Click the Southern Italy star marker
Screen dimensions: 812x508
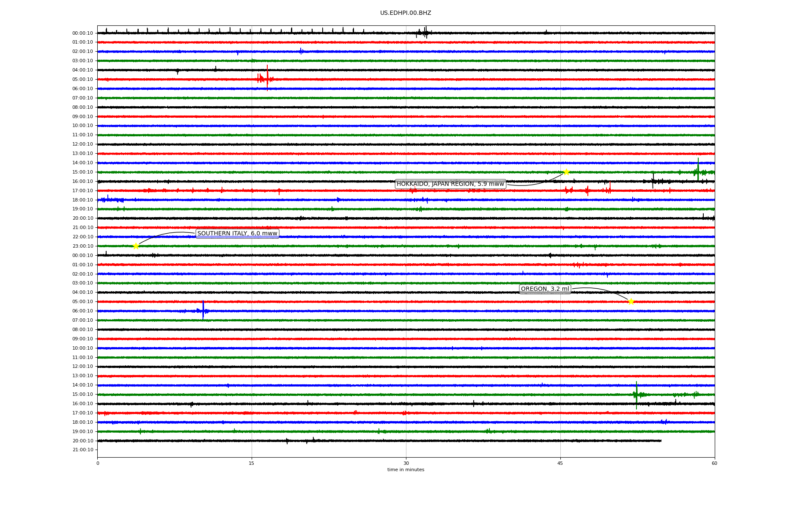(136, 246)
